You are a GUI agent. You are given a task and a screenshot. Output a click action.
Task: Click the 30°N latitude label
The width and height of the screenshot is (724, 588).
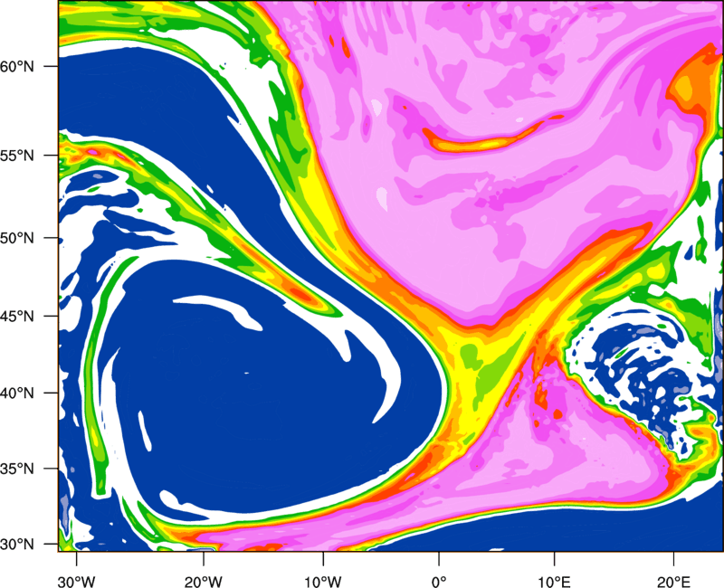(17, 545)
